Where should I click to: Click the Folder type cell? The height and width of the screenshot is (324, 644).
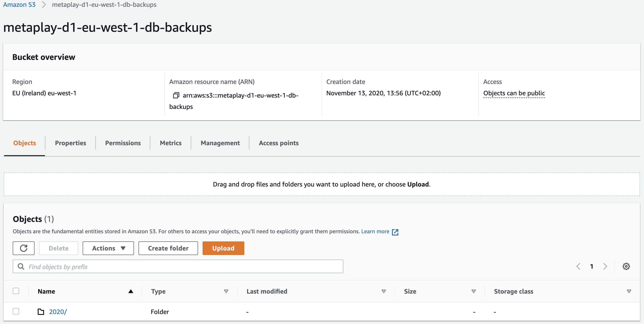click(x=160, y=312)
